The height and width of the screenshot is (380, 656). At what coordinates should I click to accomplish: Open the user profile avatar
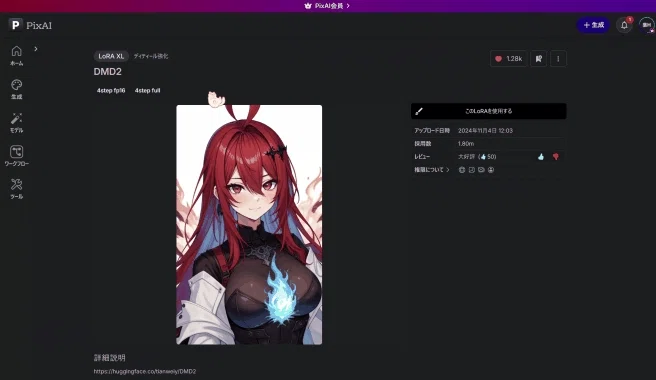(x=646, y=25)
